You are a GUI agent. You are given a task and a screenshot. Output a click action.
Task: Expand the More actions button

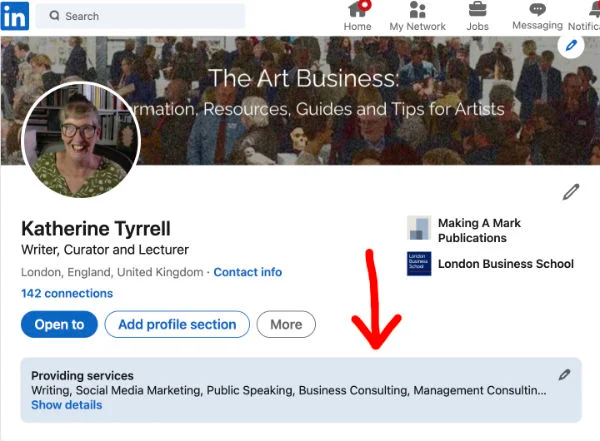coord(286,324)
